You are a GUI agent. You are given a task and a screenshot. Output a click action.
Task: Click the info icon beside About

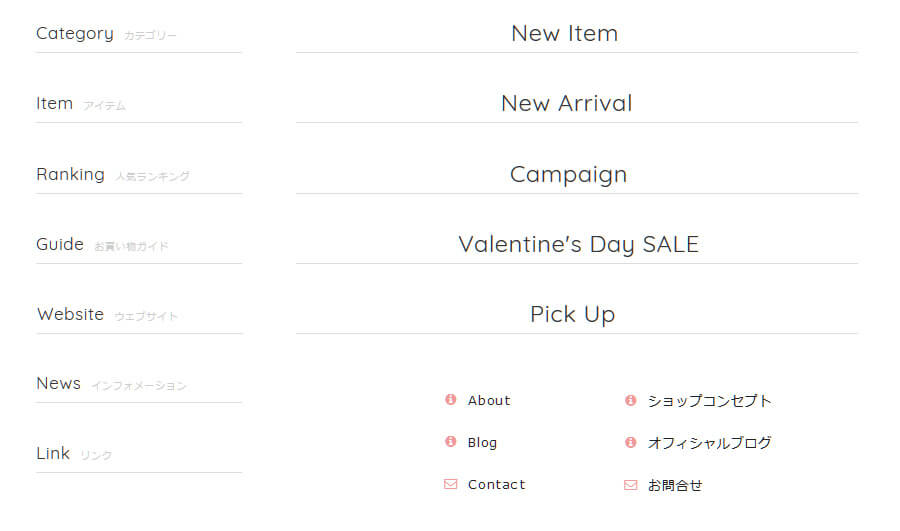(450, 400)
